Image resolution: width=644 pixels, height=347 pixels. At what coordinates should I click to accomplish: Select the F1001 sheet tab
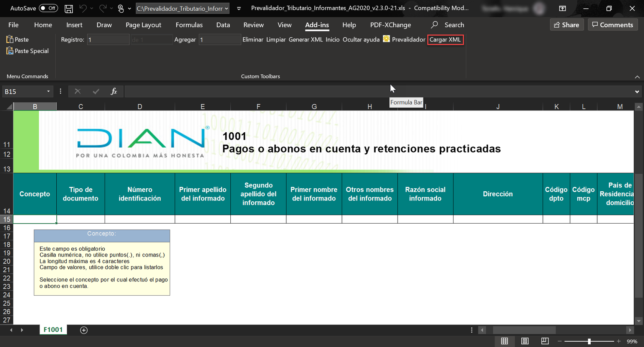pos(53,330)
